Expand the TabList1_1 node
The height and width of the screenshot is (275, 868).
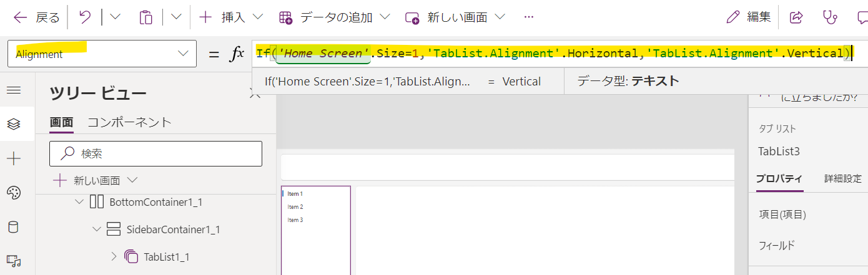click(x=114, y=256)
